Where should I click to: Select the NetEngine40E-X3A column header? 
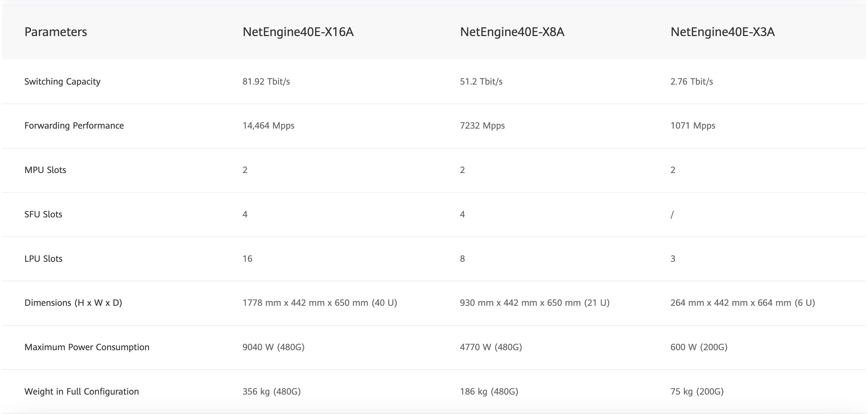click(x=722, y=32)
